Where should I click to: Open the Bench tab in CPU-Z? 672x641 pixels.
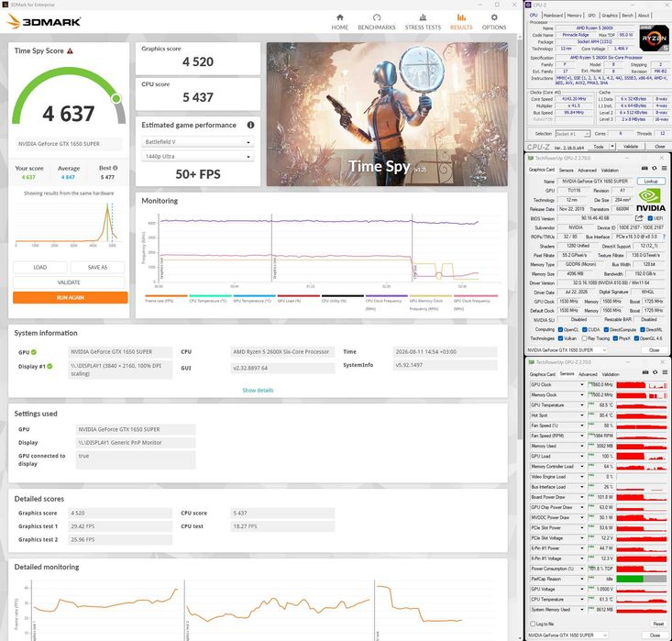click(x=627, y=15)
